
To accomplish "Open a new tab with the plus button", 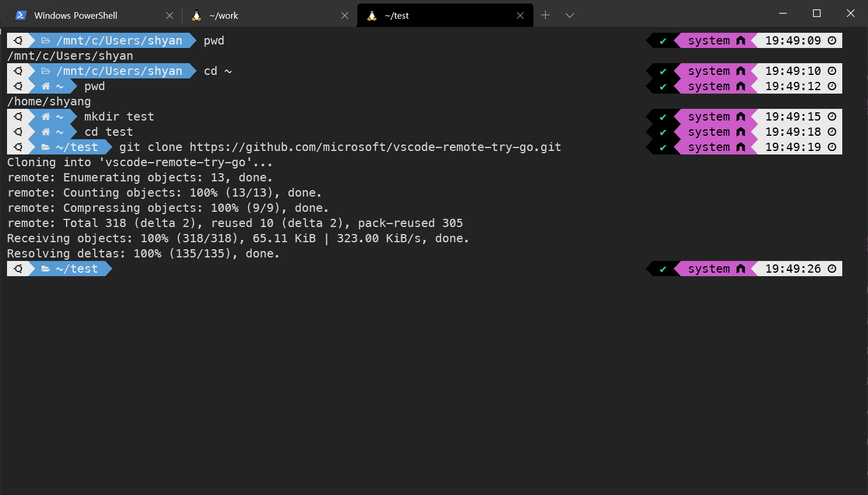I will pos(545,15).
